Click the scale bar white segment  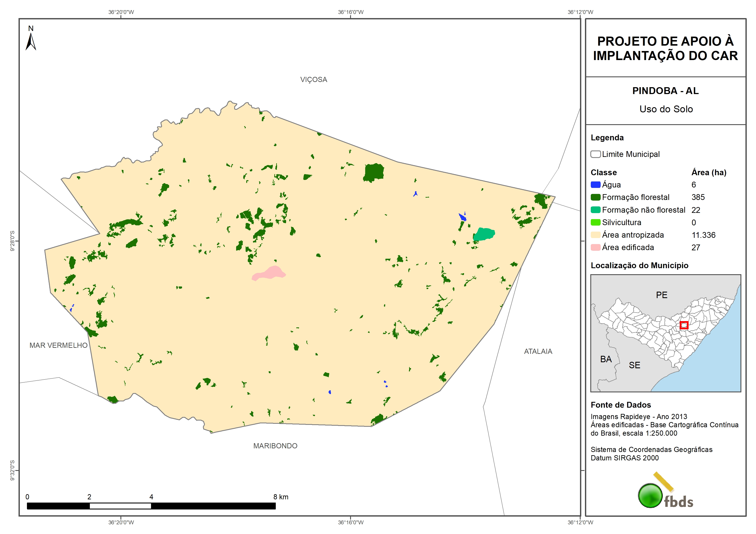(120, 506)
